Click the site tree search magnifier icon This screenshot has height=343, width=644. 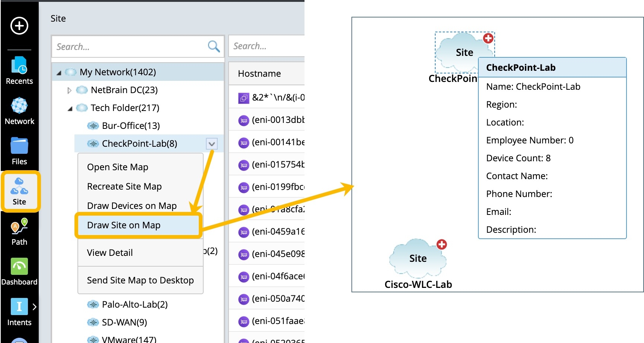tap(214, 47)
